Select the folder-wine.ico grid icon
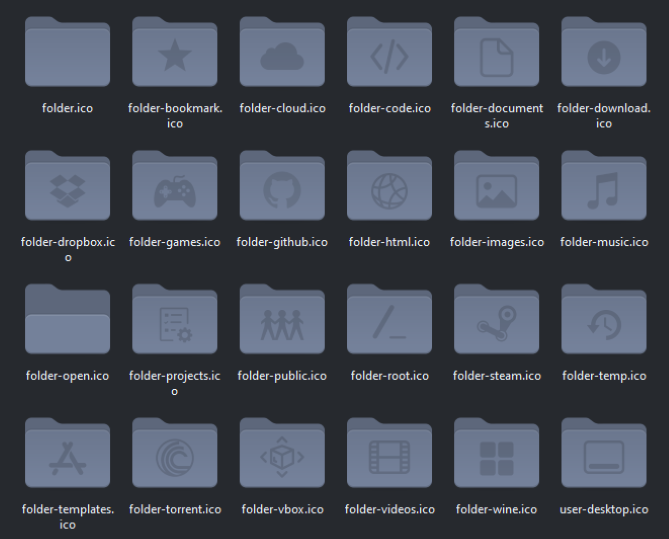 (x=496, y=457)
